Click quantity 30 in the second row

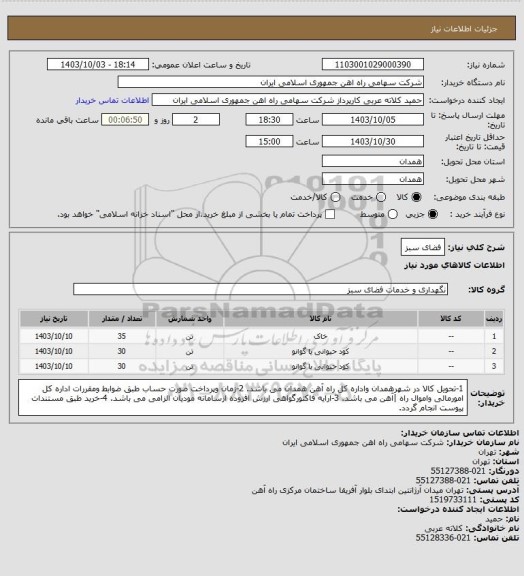[x=122, y=352]
